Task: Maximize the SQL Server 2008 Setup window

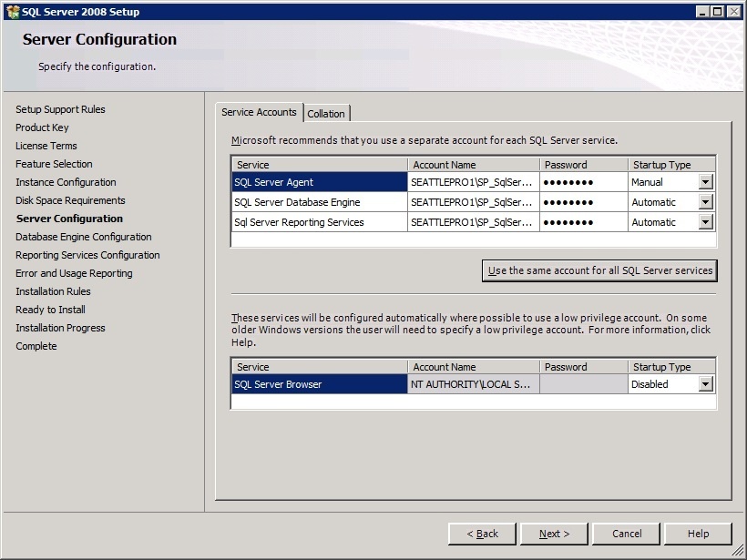Action: click(x=718, y=12)
